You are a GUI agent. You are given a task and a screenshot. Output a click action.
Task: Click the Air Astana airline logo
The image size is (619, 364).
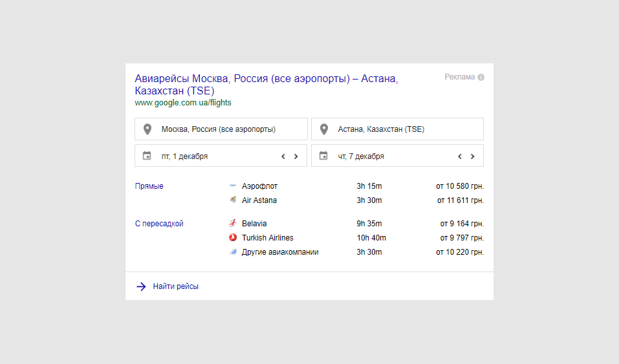[x=233, y=200]
